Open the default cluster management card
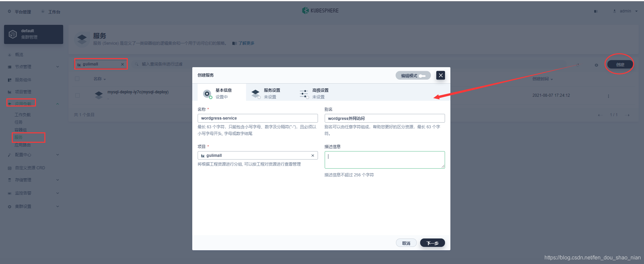Image resolution: width=644 pixels, height=264 pixels. (x=34, y=34)
